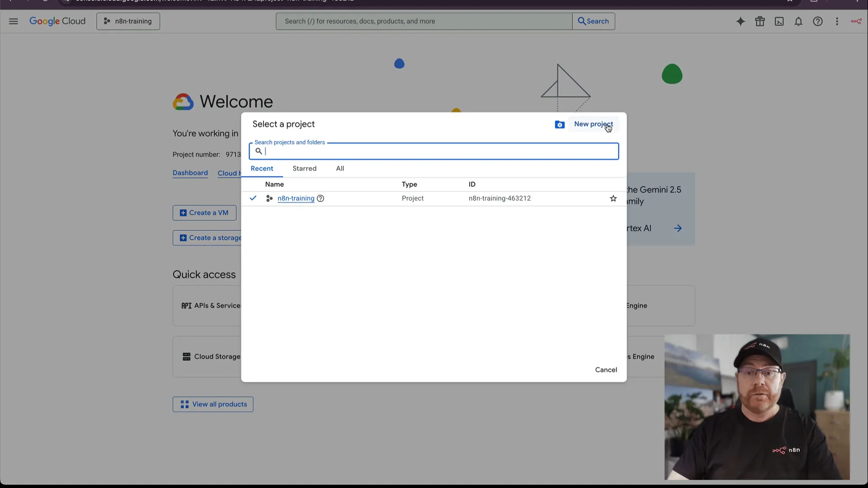This screenshot has width=868, height=488.
Task: Open the three-dot settings menu
Action: coord(837,21)
